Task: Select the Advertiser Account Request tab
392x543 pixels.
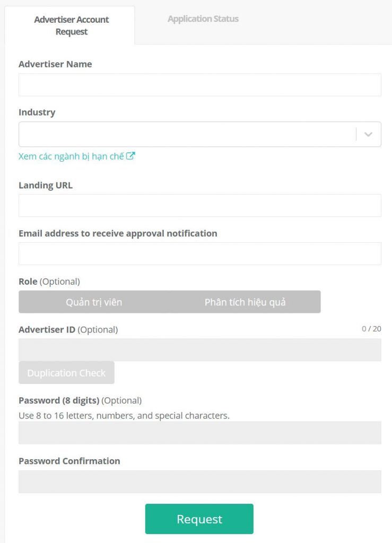Action: click(x=71, y=25)
